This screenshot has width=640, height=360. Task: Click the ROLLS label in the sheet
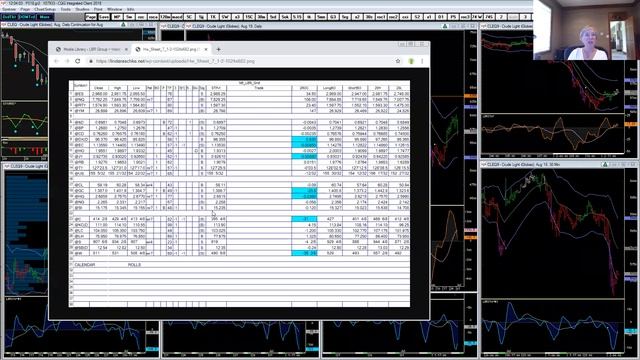click(x=134, y=265)
